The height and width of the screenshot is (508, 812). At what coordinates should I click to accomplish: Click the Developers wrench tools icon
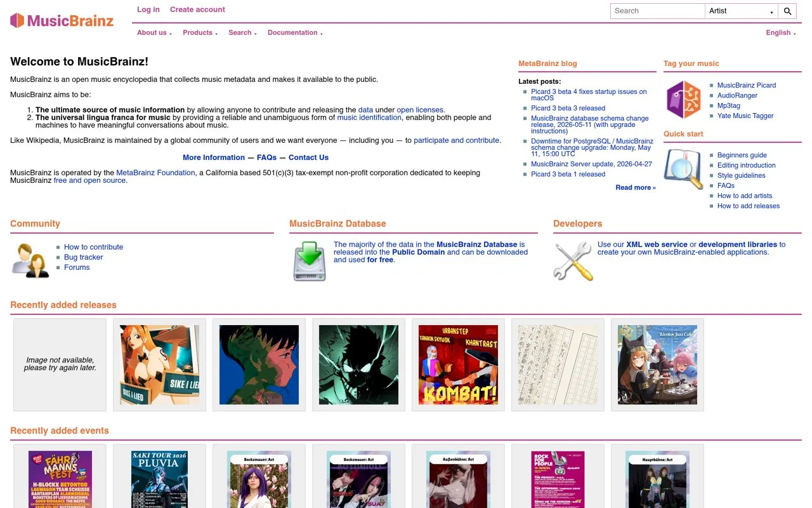point(573,260)
